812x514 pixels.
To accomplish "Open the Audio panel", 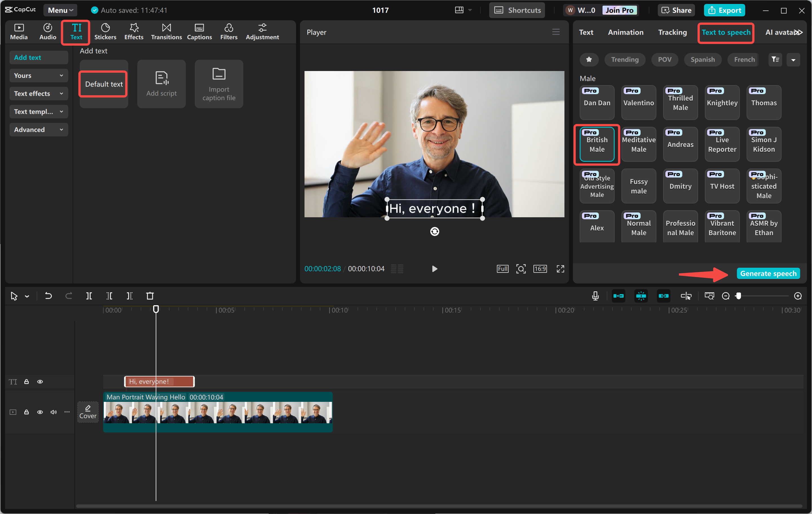I will [47, 31].
